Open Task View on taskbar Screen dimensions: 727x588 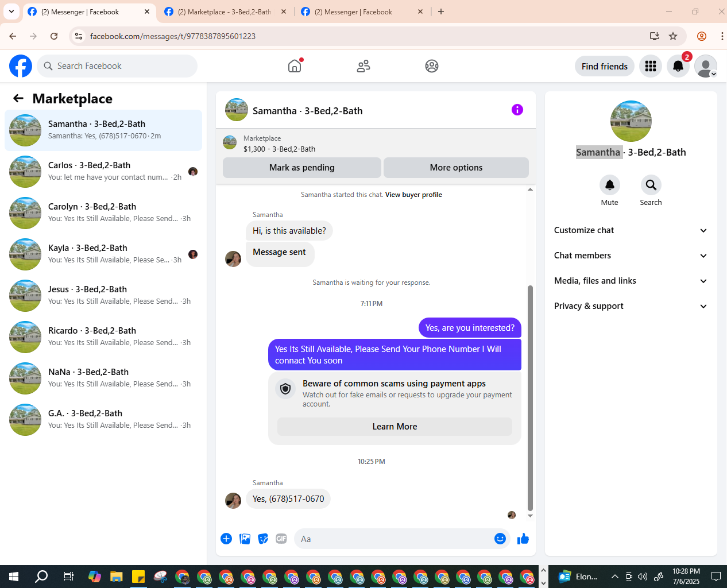pos(68,577)
